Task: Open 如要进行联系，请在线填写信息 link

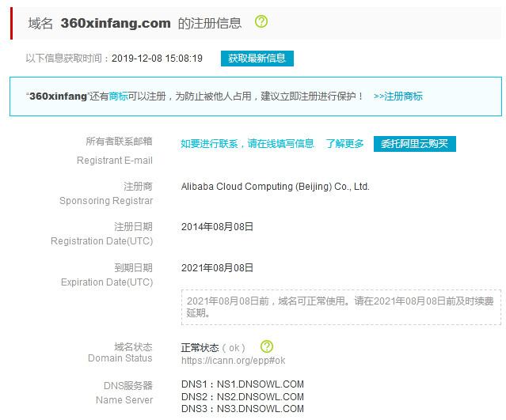Action: tap(247, 143)
